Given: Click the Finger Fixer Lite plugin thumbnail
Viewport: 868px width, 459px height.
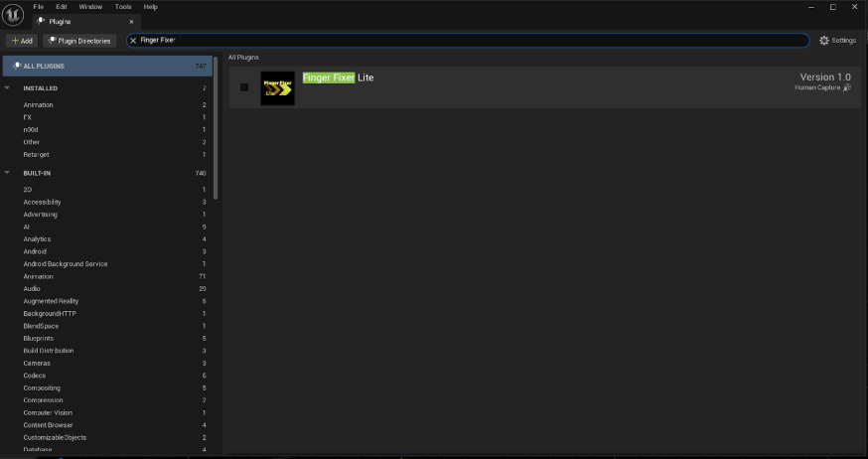Looking at the screenshot, I should [278, 88].
